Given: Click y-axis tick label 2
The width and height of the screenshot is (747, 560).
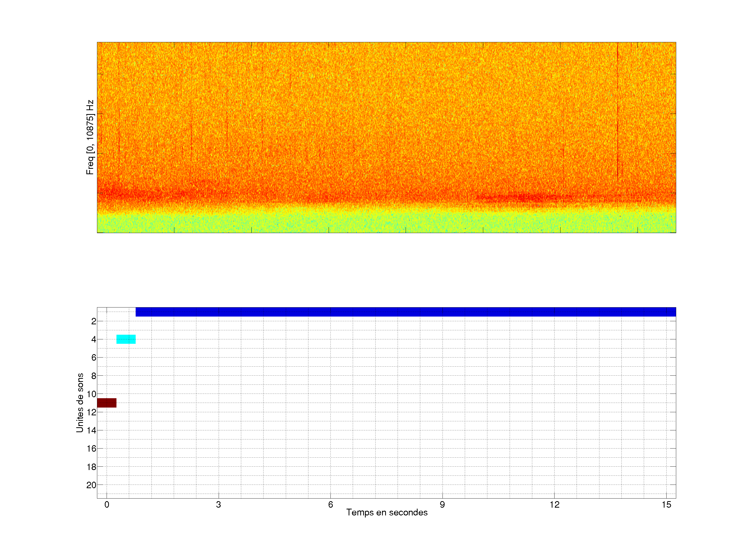Looking at the screenshot, I should (x=94, y=321).
